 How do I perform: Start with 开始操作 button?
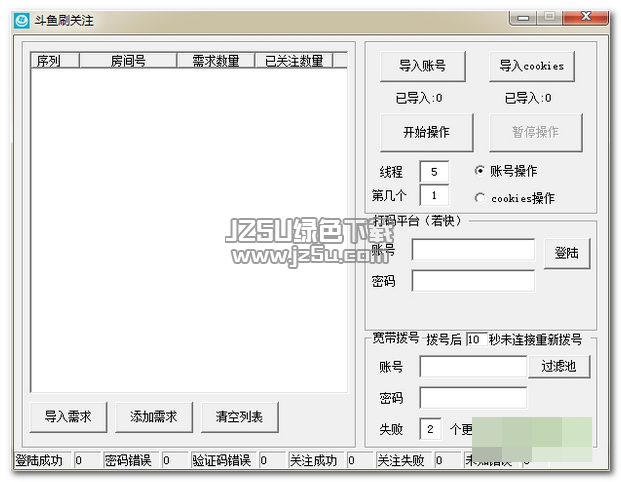coord(427,132)
